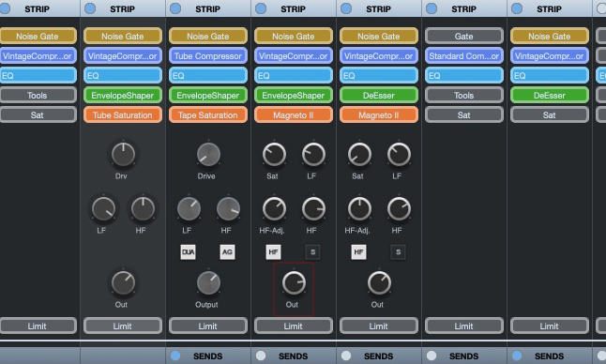Toggle HF button in EnvelopeShaper's Magneto II strip
606x364 pixels.
coord(273,252)
